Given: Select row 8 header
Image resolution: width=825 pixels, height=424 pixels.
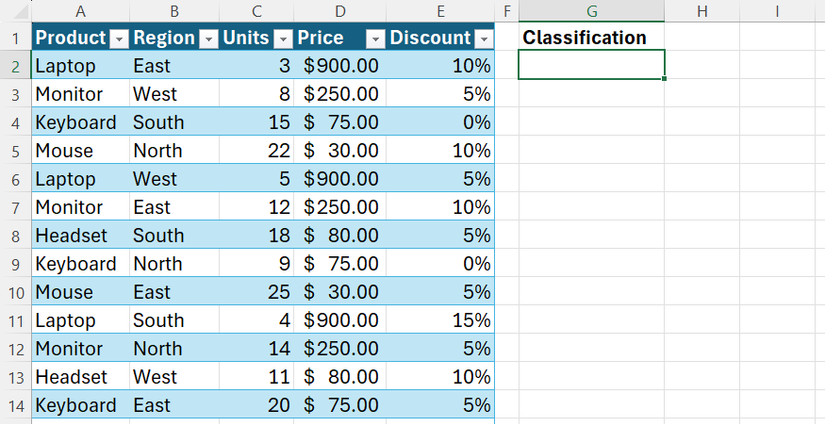Looking at the screenshot, I should coord(16,236).
